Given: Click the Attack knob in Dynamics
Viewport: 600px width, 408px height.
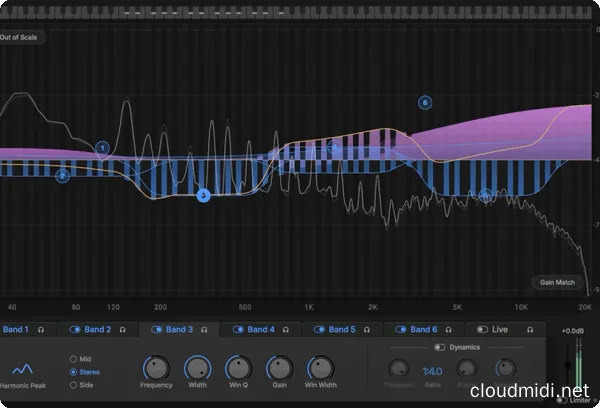Looking at the screenshot, I should (x=466, y=369).
